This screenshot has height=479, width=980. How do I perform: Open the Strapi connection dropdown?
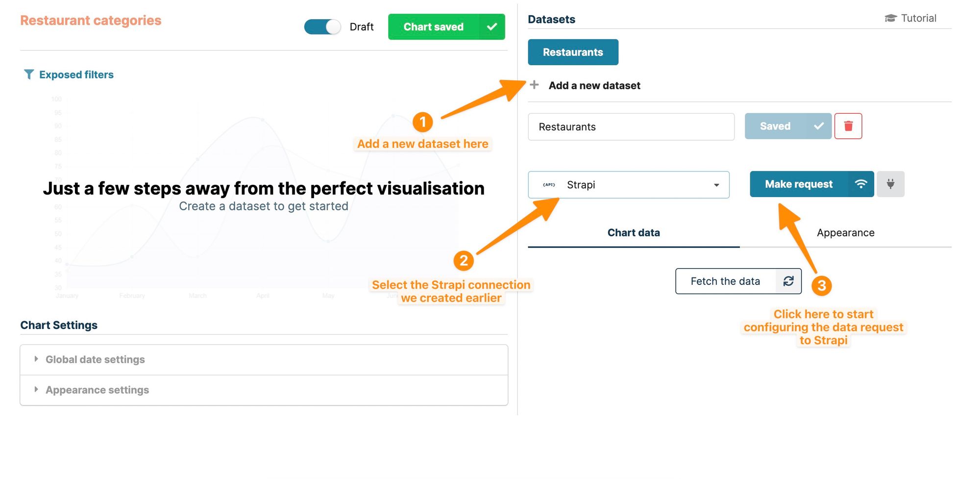tap(629, 185)
